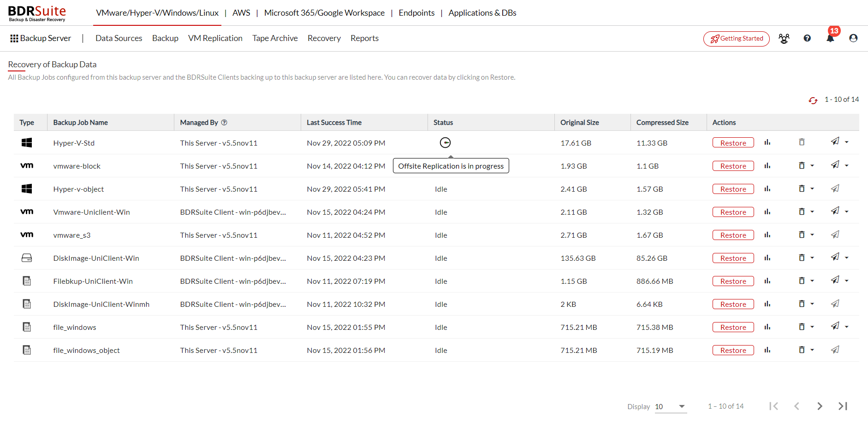Restore the Filebkup-UniClient-Win backup job

pyautogui.click(x=733, y=281)
